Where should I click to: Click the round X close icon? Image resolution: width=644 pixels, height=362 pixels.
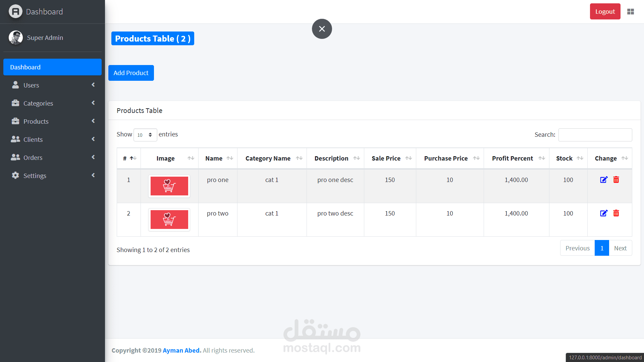[322, 29]
